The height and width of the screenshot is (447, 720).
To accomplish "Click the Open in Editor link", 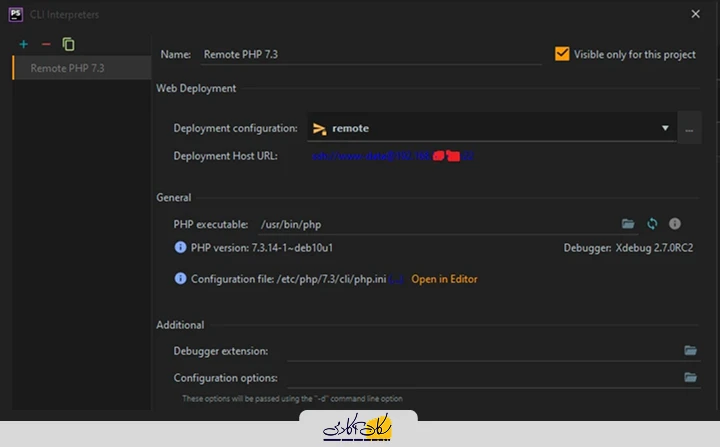I will click(x=444, y=279).
